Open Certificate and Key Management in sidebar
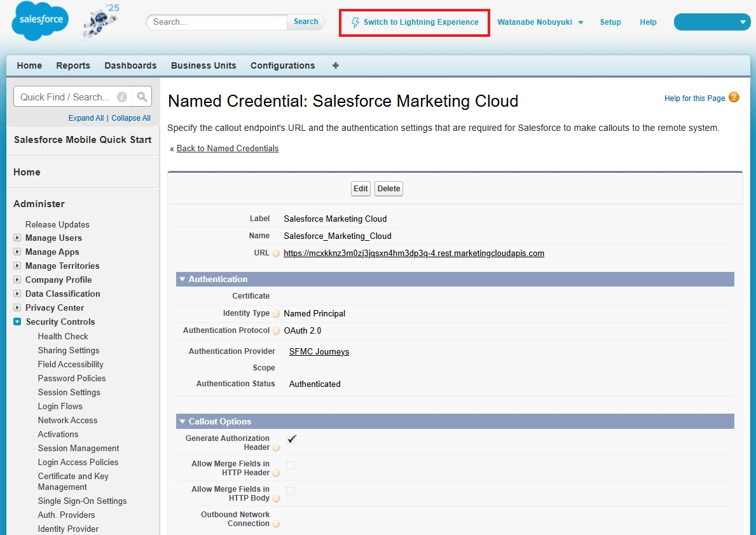The height and width of the screenshot is (535, 756). click(73, 482)
